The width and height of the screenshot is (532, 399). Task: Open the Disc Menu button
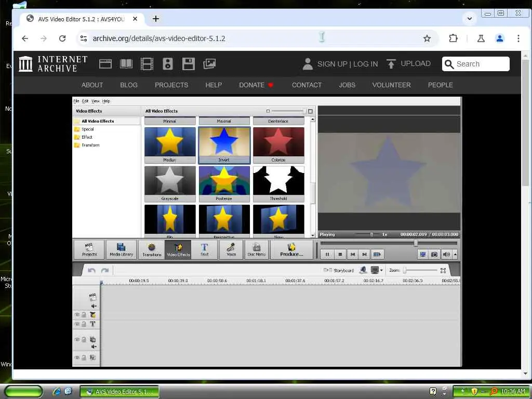point(257,250)
